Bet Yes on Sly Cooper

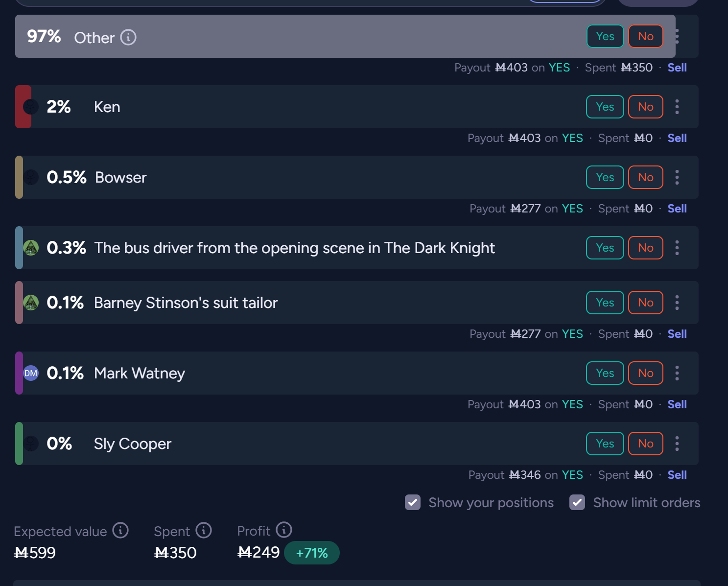tap(605, 444)
